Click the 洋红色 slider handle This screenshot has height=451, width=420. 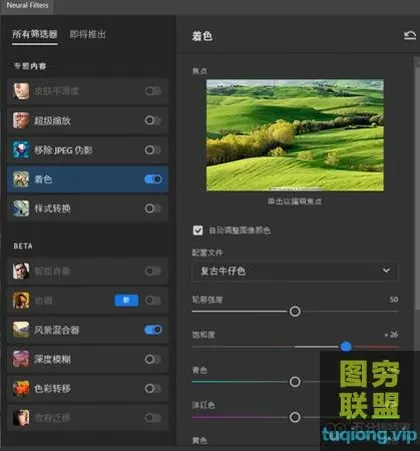[x=295, y=417]
